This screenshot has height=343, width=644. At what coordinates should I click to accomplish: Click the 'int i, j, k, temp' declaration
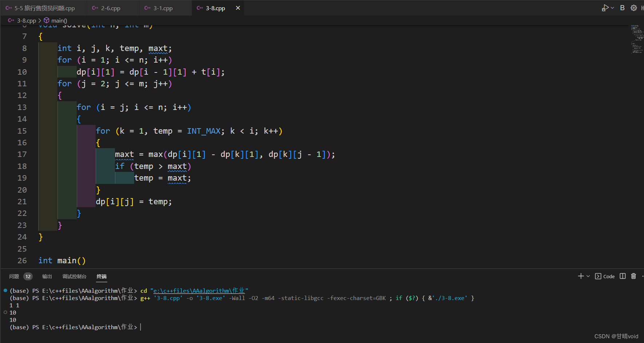tap(115, 48)
